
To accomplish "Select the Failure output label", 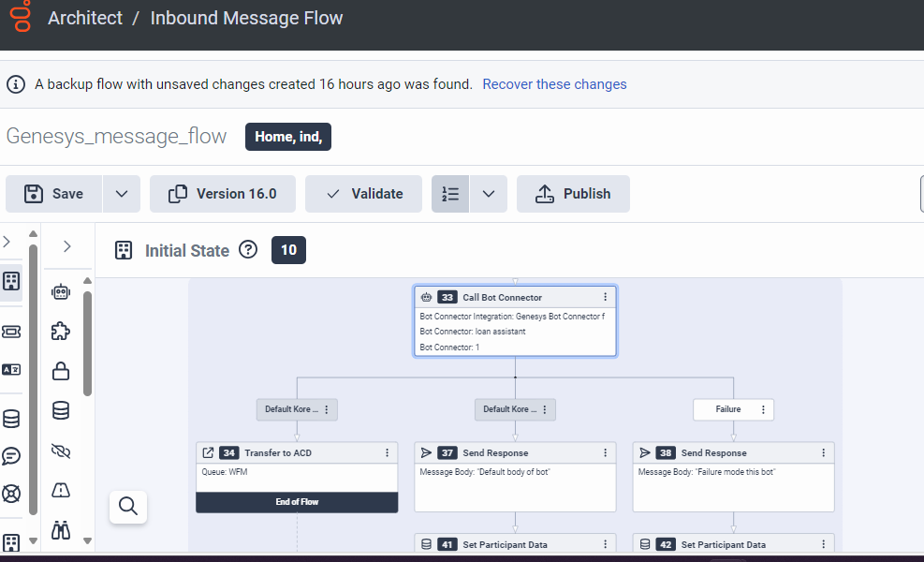I will [728, 409].
